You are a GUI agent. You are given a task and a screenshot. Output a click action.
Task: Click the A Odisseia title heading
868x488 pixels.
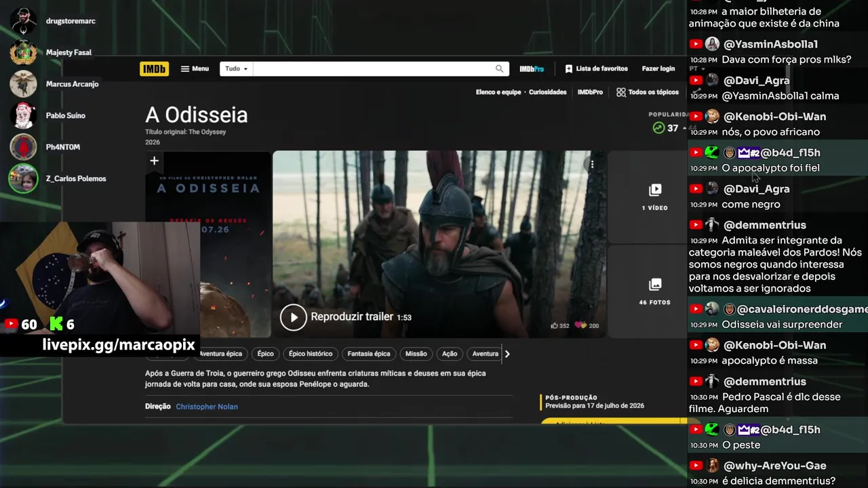197,115
